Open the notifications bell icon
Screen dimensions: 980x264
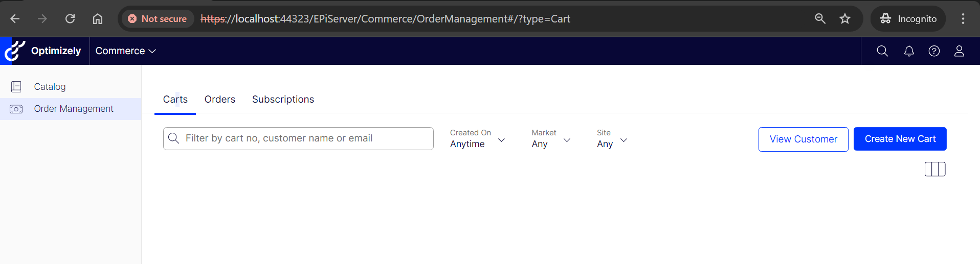pyautogui.click(x=909, y=51)
